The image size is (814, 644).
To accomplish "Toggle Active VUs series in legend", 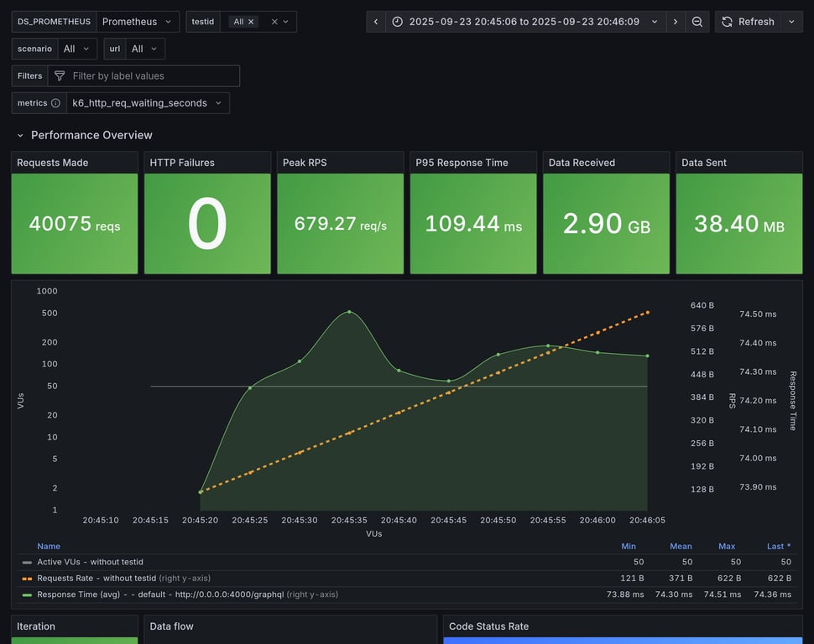I will coord(90,562).
